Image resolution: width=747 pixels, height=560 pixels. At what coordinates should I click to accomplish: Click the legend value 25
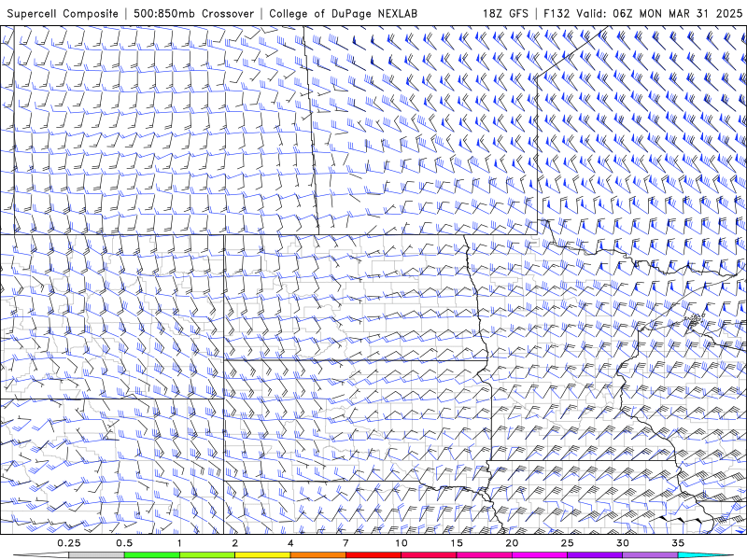567,543
